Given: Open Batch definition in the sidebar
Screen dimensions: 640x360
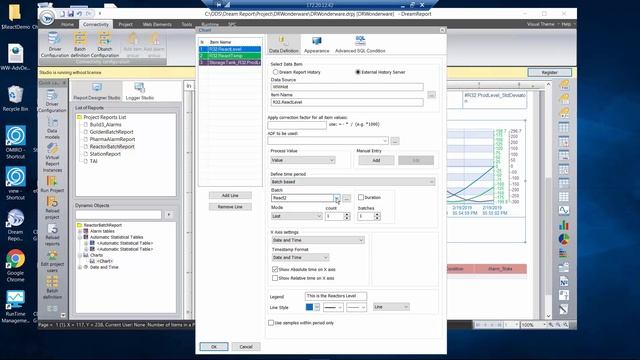Looking at the screenshot, I should pyautogui.click(x=52, y=287).
